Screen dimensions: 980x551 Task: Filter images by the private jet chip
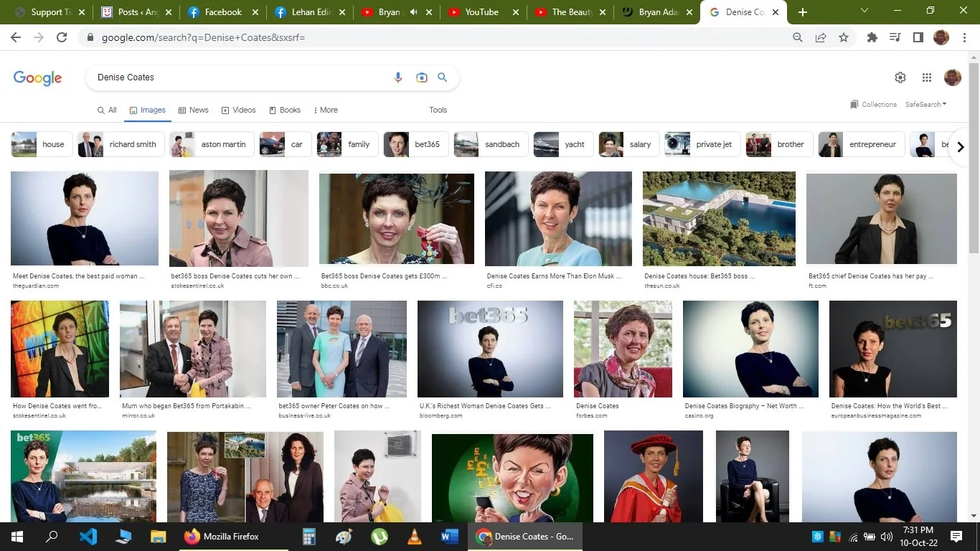pyautogui.click(x=702, y=144)
